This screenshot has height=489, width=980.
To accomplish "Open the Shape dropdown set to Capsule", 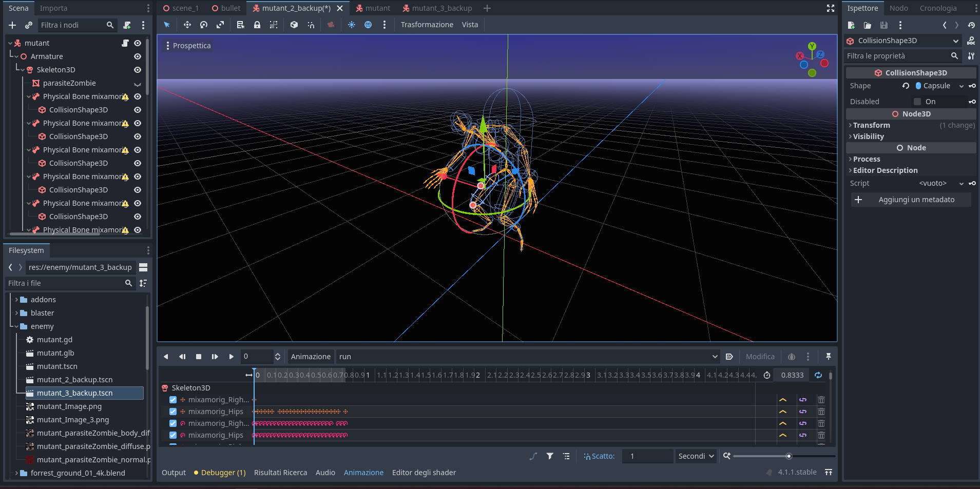I will [939, 86].
